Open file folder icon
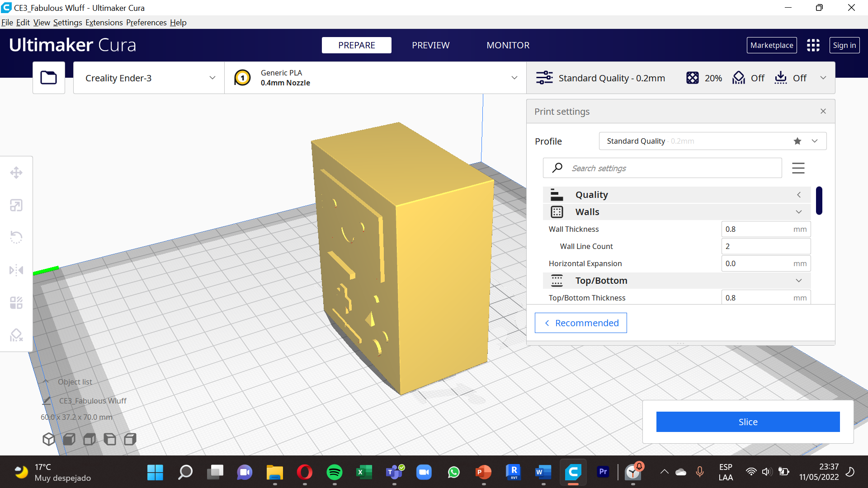This screenshot has width=868, height=488. (x=49, y=78)
